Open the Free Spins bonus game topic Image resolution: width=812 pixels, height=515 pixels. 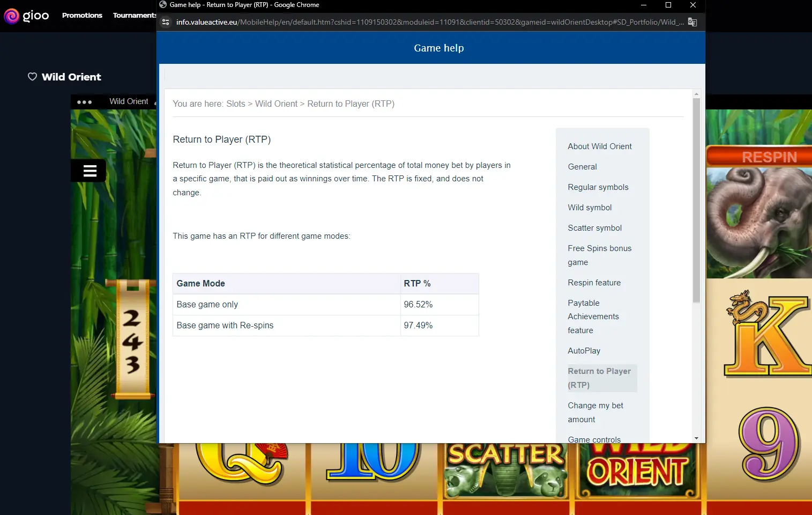tap(600, 255)
